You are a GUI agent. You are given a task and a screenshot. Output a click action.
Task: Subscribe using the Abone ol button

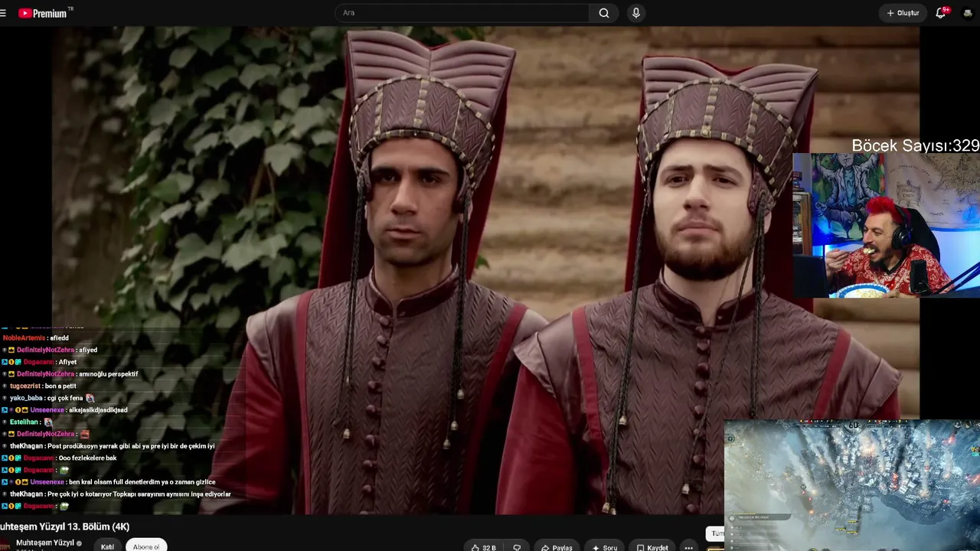[x=146, y=546]
